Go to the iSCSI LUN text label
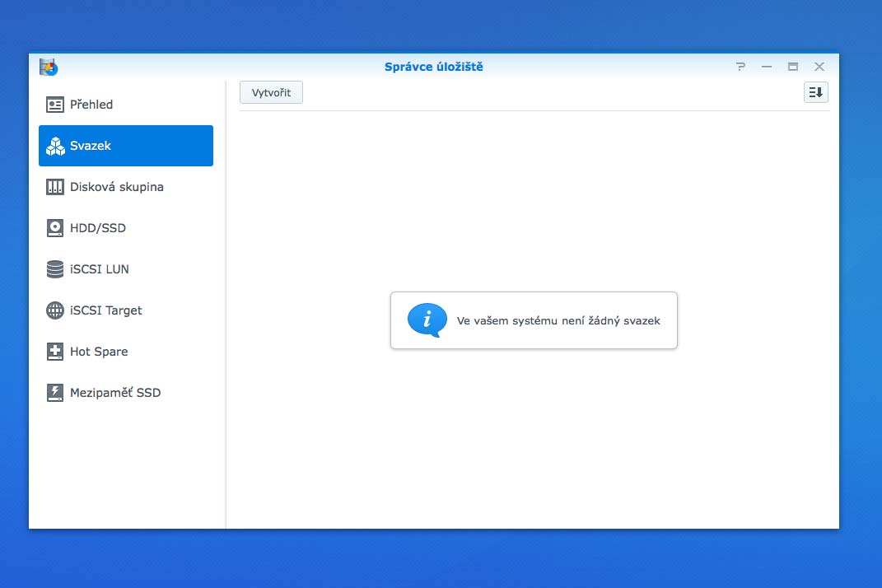The image size is (882, 588). (100, 269)
